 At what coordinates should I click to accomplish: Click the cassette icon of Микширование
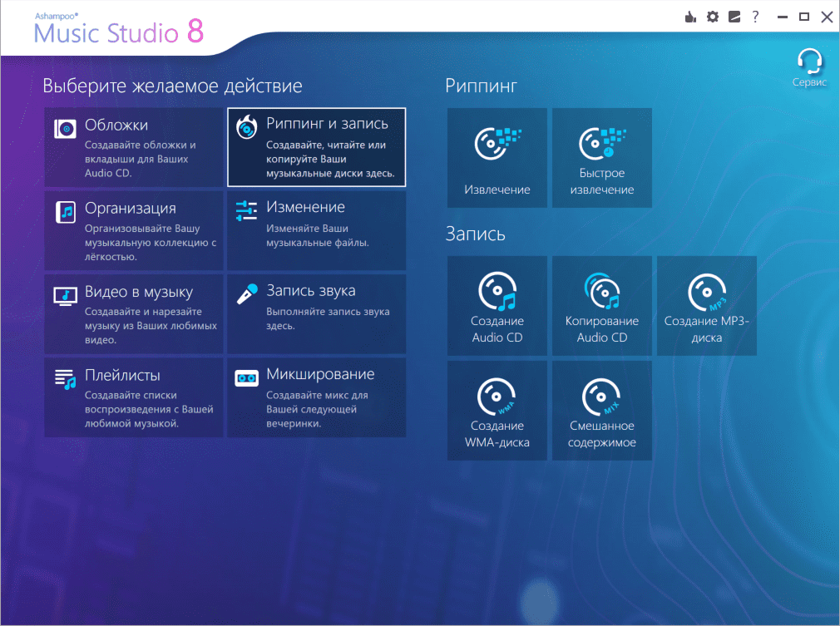pos(246,378)
